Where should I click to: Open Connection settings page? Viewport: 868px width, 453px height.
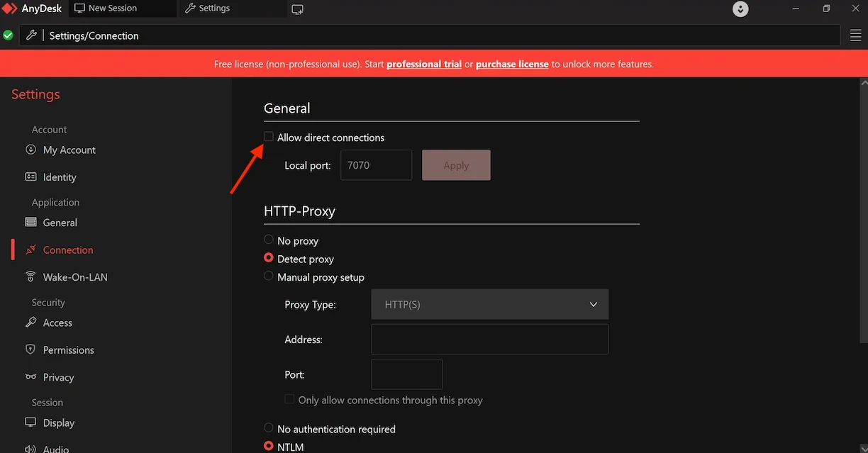[68, 250]
